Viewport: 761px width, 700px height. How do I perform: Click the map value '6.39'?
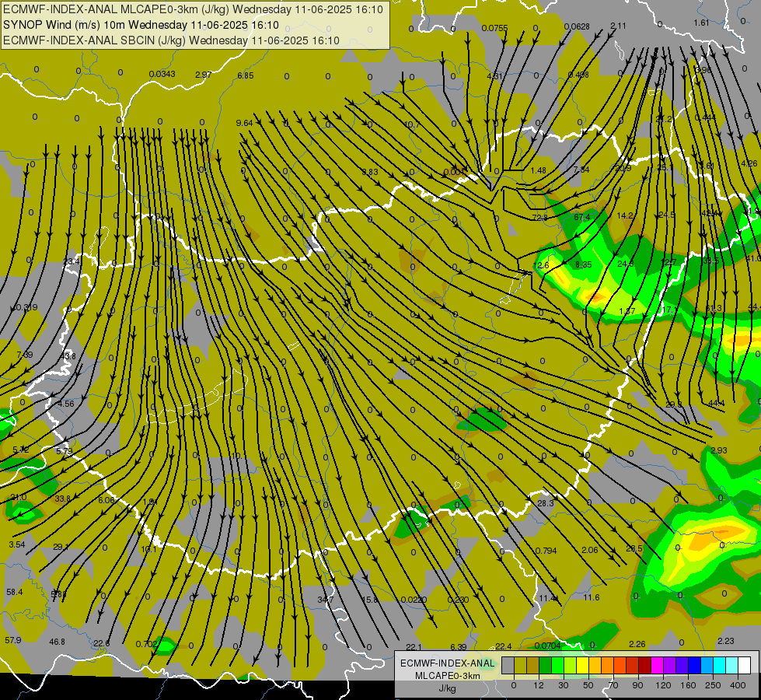pos(459,646)
